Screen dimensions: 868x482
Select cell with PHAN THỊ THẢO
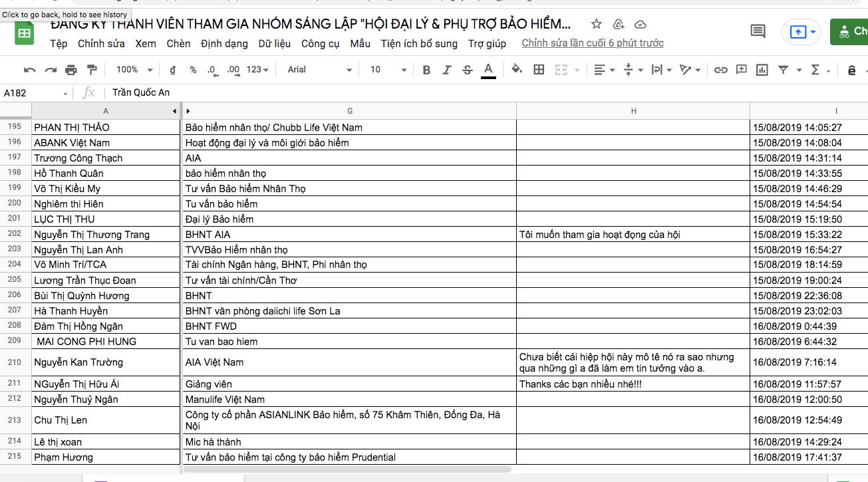click(x=106, y=127)
